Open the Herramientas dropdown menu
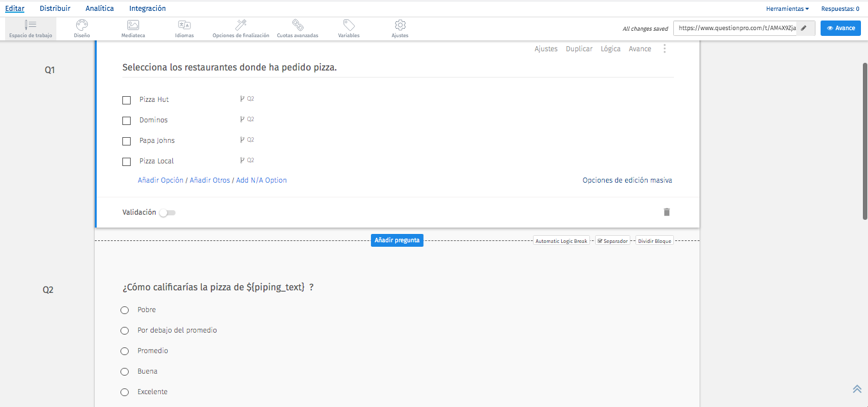Screen dimensions: 868x407 (x=787, y=9)
